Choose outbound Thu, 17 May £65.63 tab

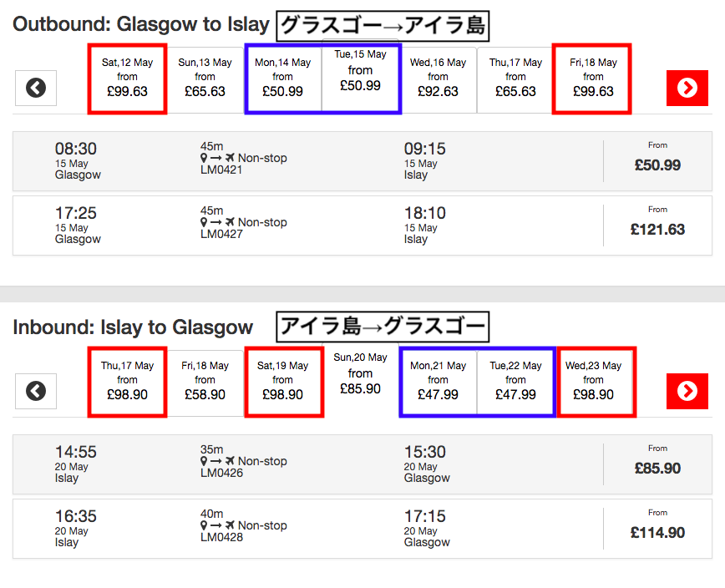point(515,78)
